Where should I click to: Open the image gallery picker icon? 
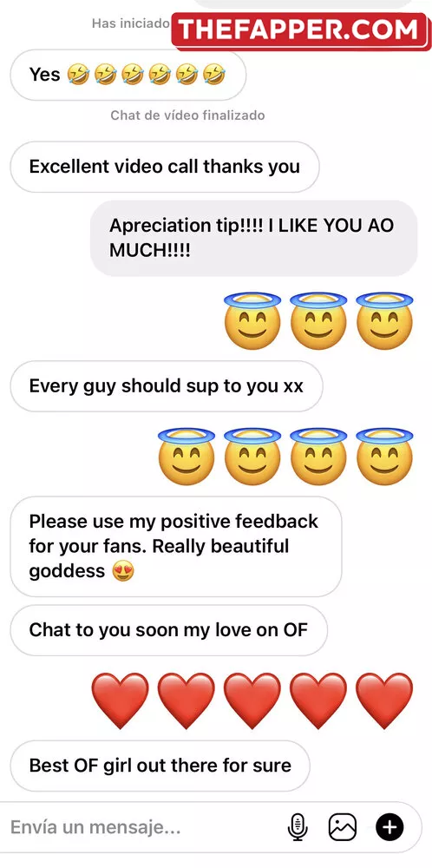point(343,827)
